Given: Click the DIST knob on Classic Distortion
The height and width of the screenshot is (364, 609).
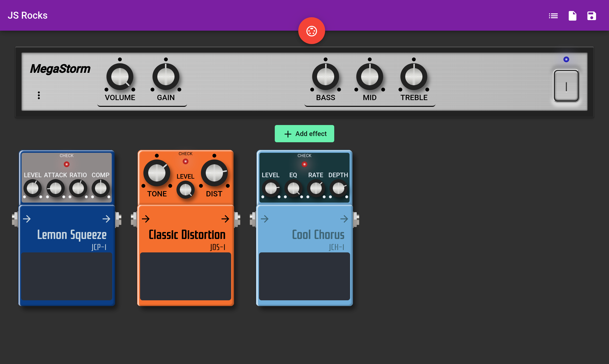Looking at the screenshot, I should [214, 173].
